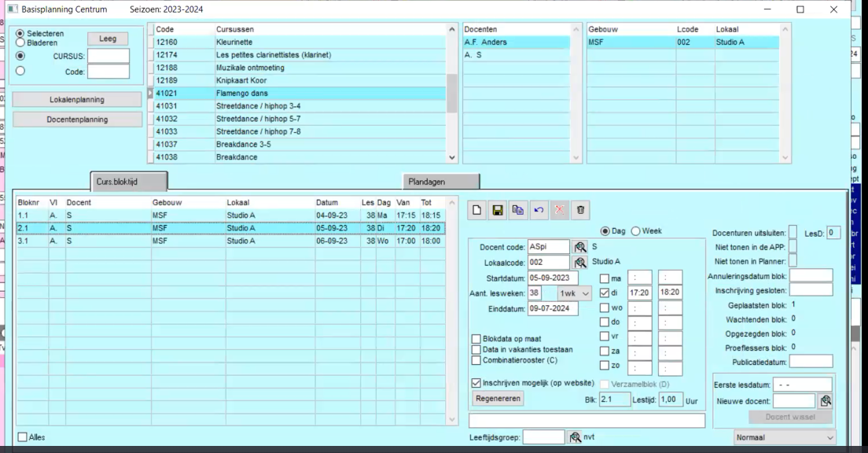Image resolution: width=868 pixels, height=453 pixels.
Task: Open lookup next to Docent code field
Action: tap(581, 248)
